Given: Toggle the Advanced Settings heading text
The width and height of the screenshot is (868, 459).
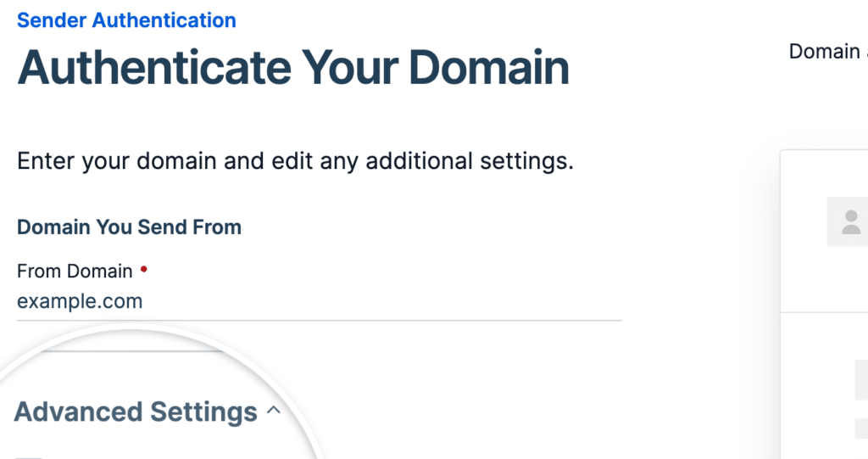Looking at the screenshot, I should click(136, 411).
